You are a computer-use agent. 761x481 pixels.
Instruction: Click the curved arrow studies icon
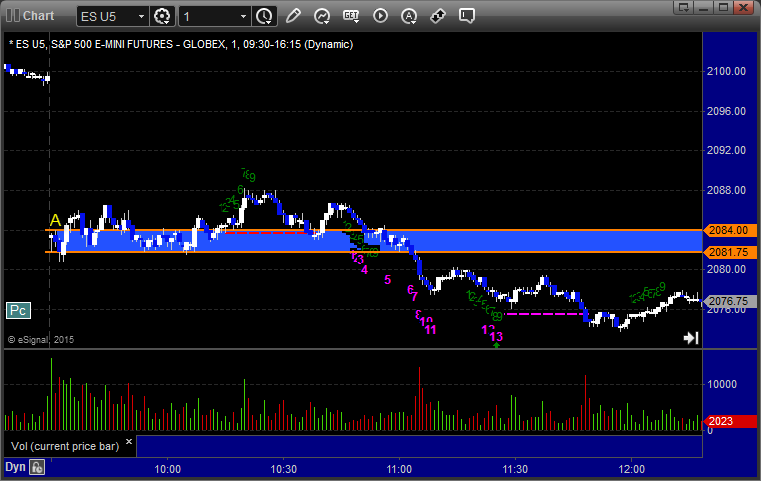pyautogui.click(x=322, y=16)
